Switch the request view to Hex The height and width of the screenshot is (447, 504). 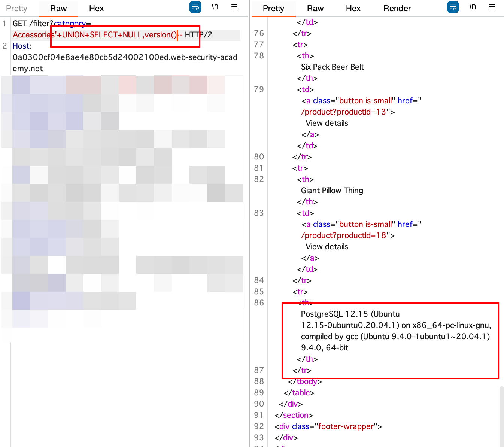pyautogui.click(x=96, y=8)
